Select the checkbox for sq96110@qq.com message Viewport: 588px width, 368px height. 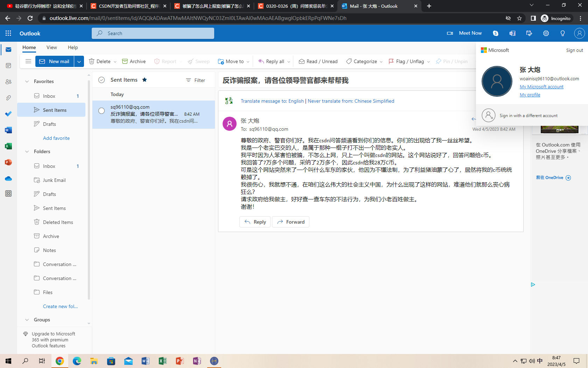[101, 111]
